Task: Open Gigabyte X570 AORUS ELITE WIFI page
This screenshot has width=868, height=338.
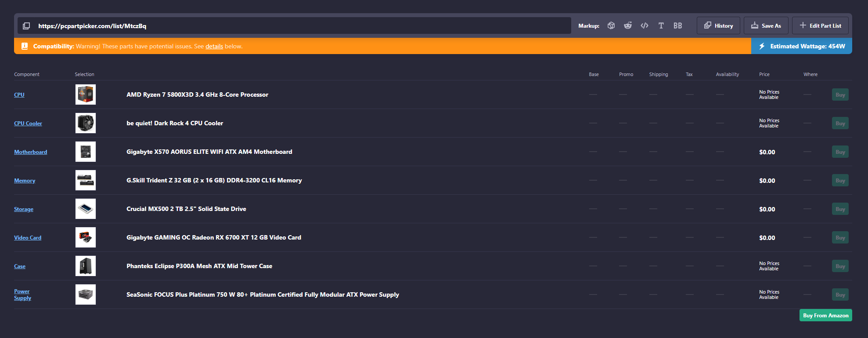Action: (x=209, y=152)
